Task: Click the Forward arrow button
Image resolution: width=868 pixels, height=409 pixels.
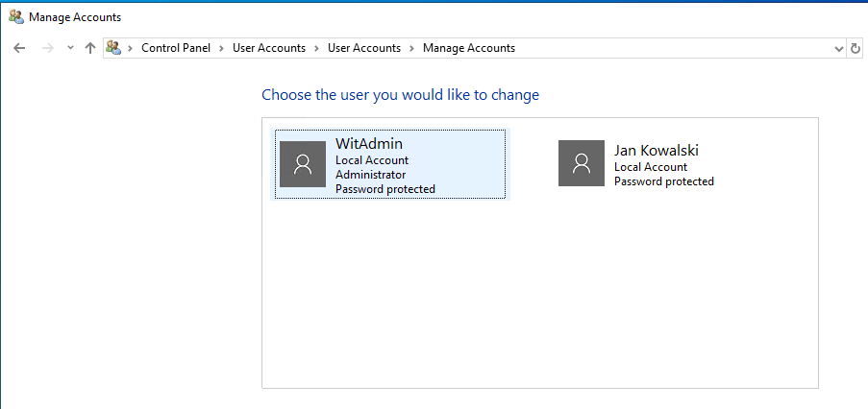Action: coord(48,48)
